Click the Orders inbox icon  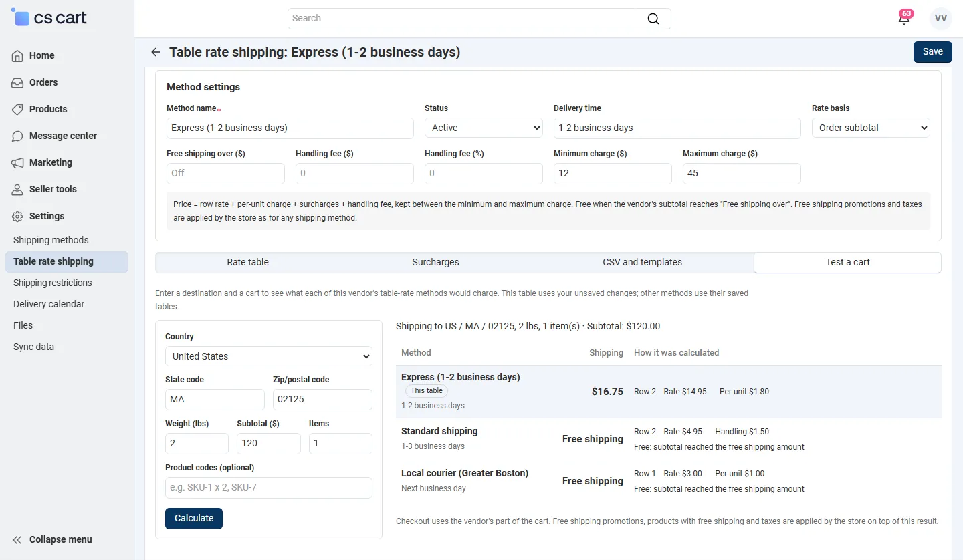(18, 82)
